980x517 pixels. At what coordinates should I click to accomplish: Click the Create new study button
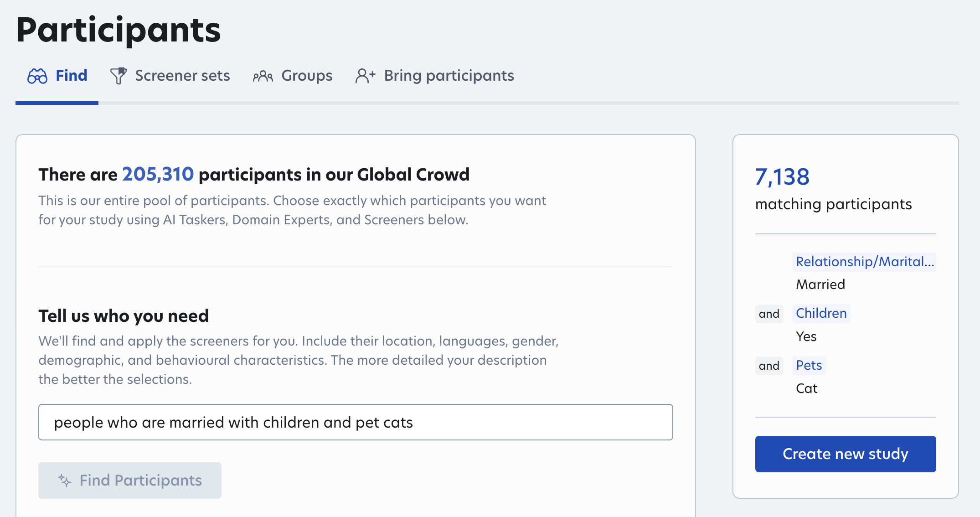pyautogui.click(x=846, y=454)
